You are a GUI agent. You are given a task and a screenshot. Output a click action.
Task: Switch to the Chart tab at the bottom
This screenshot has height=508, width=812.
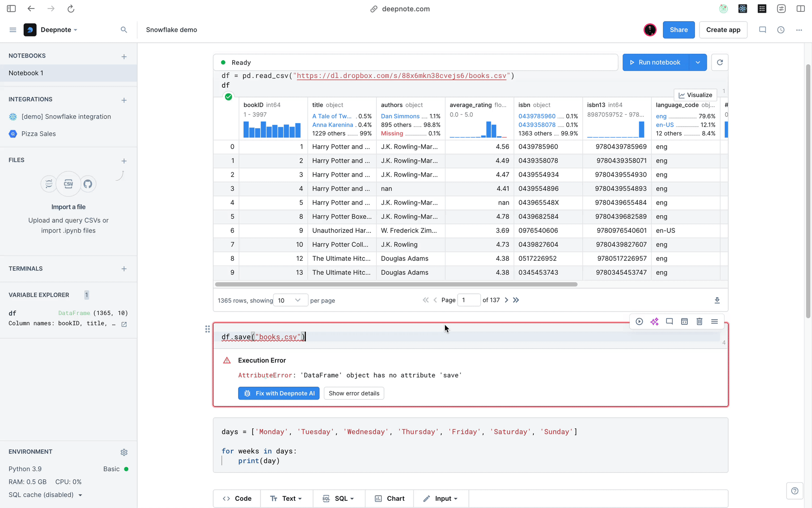tap(391, 498)
